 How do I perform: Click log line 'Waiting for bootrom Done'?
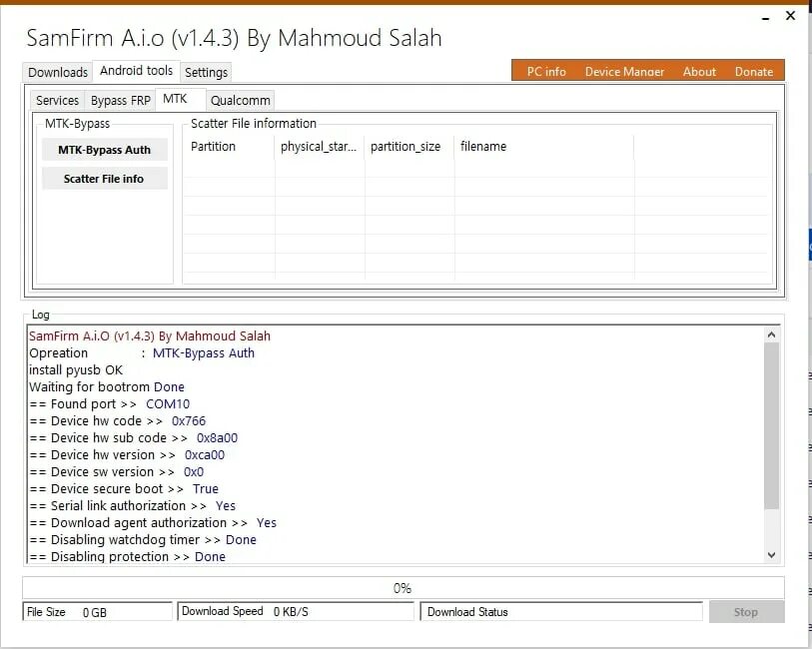(107, 387)
